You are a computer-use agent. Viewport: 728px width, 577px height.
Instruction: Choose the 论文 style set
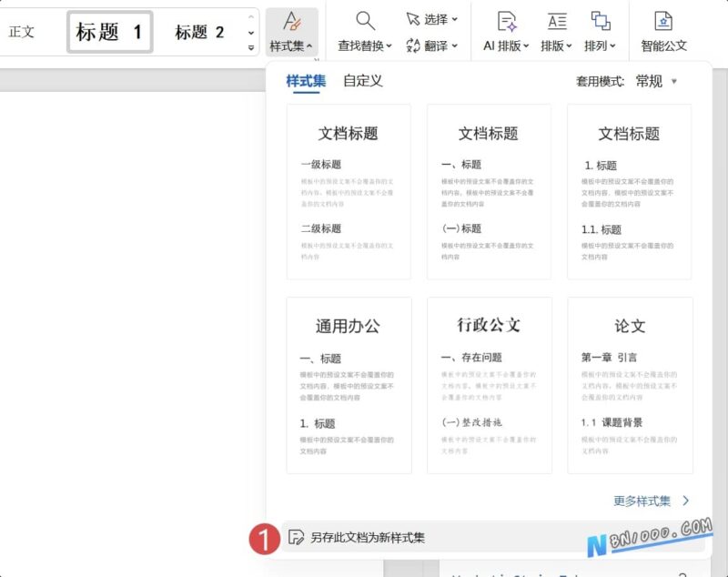pyautogui.click(x=630, y=385)
